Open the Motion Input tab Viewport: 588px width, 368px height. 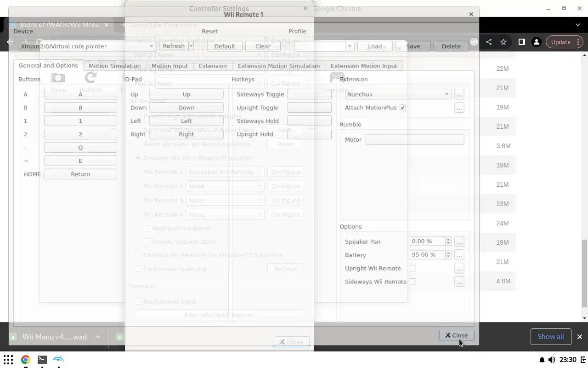tap(170, 66)
